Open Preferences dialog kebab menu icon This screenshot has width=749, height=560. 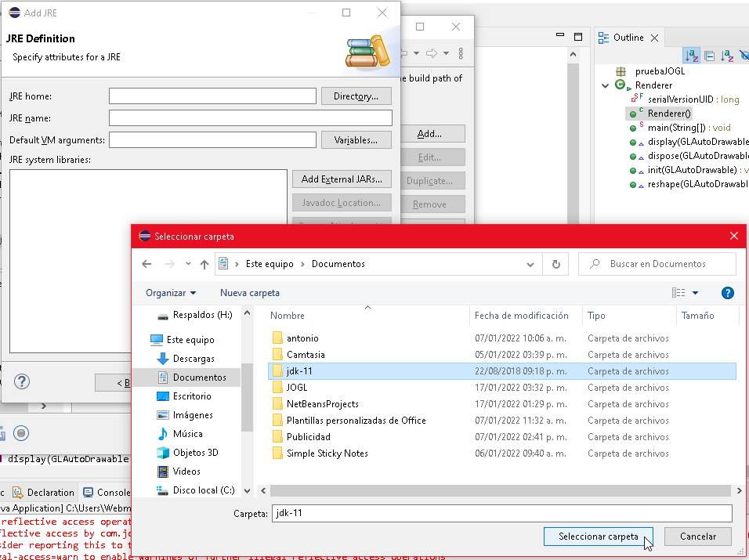(x=461, y=53)
